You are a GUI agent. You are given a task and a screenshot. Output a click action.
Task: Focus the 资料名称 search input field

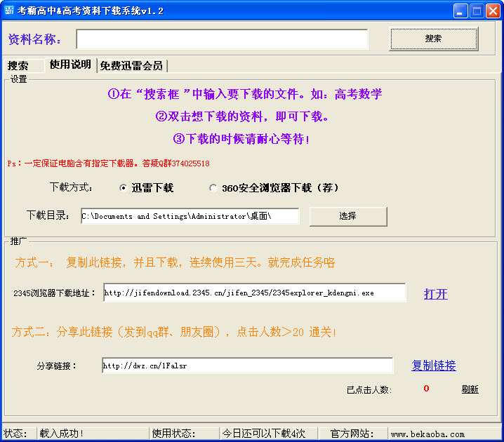[222, 39]
